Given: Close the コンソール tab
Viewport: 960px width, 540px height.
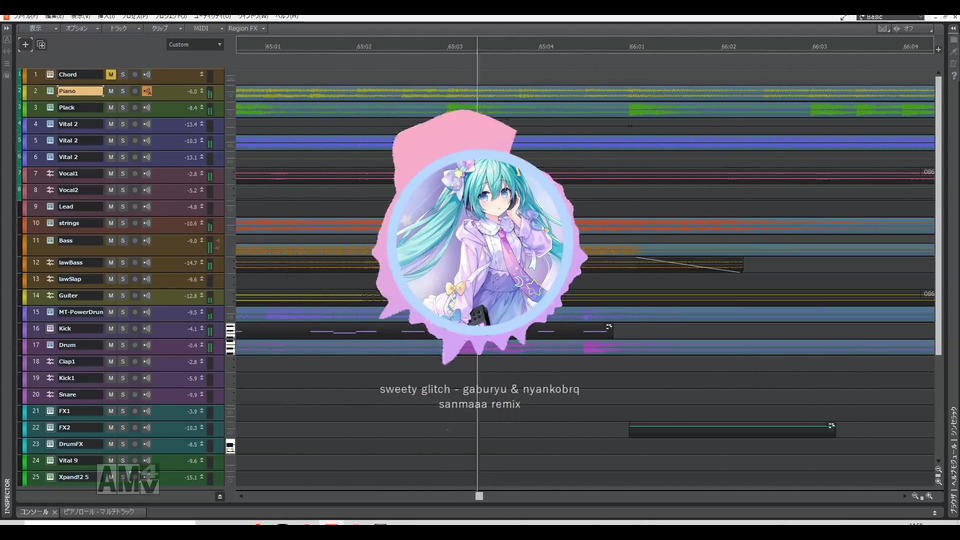Looking at the screenshot, I should coord(54,512).
